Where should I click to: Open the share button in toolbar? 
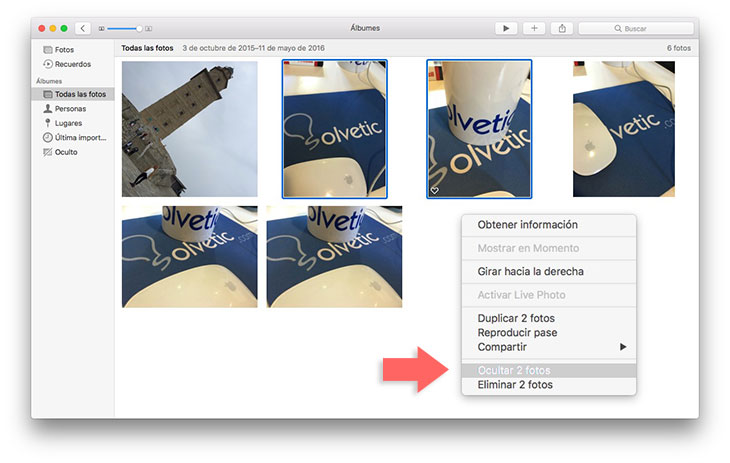point(562,28)
